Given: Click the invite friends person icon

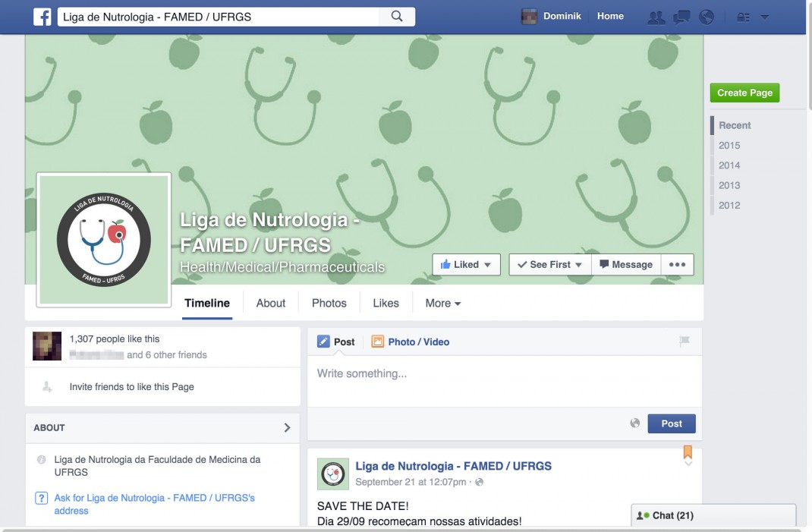Looking at the screenshot, I should coord(47,386).
